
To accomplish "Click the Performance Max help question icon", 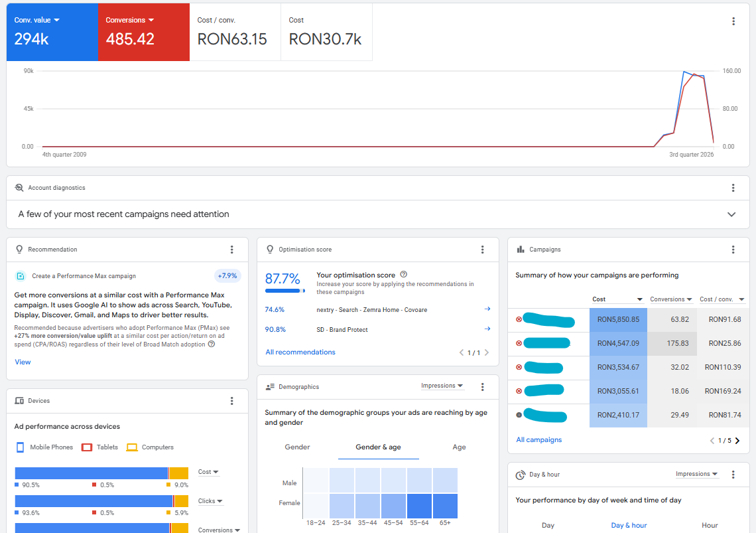I will tap(211, 344).
